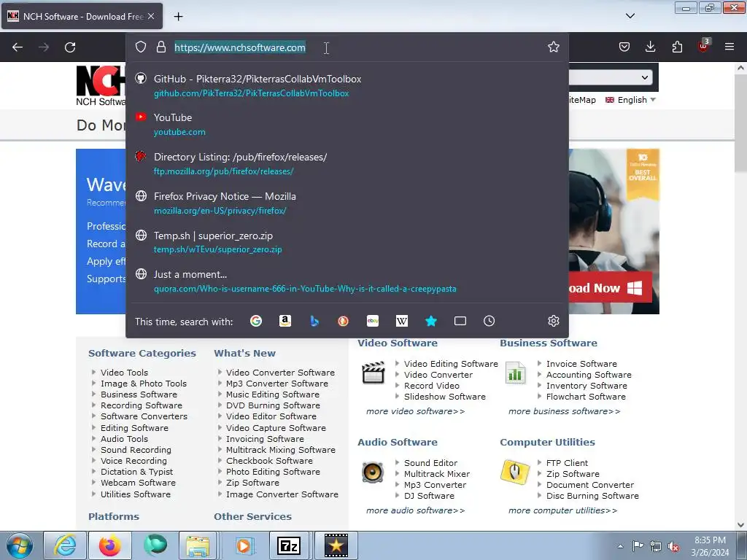Click the scrollbar down arrow
Image resolution: width=747 pixels, height=560 pixels.
point(741,525)
